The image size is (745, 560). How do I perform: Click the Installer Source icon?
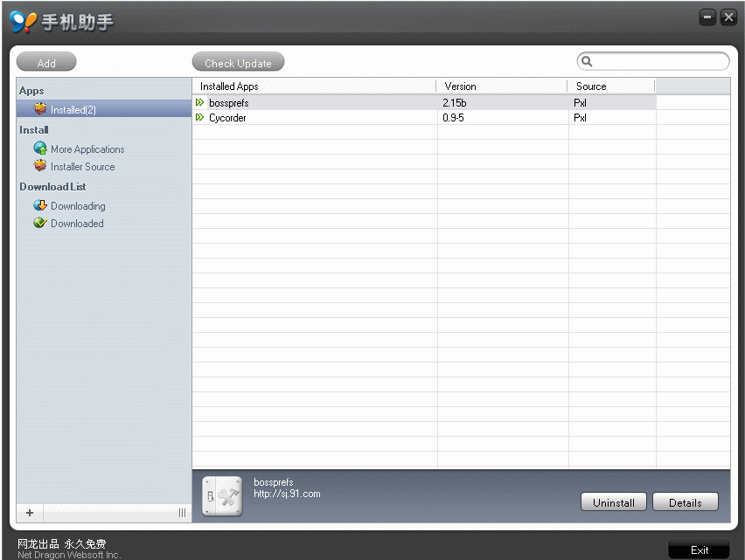[x=40, y=167]
